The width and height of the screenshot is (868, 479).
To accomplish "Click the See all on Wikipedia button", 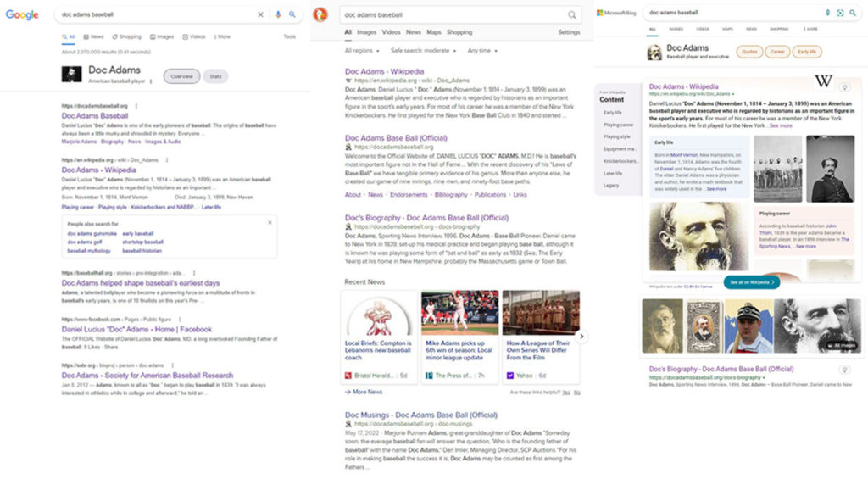I will click(751, 281).
